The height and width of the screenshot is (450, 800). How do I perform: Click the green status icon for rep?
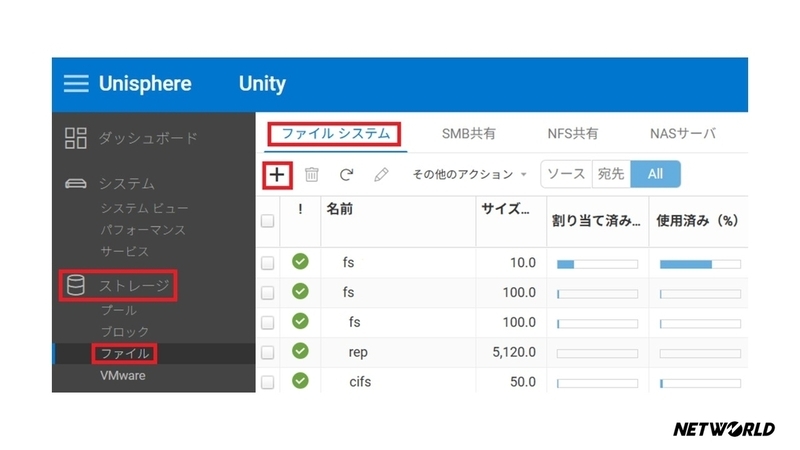[x=301, y=351]
